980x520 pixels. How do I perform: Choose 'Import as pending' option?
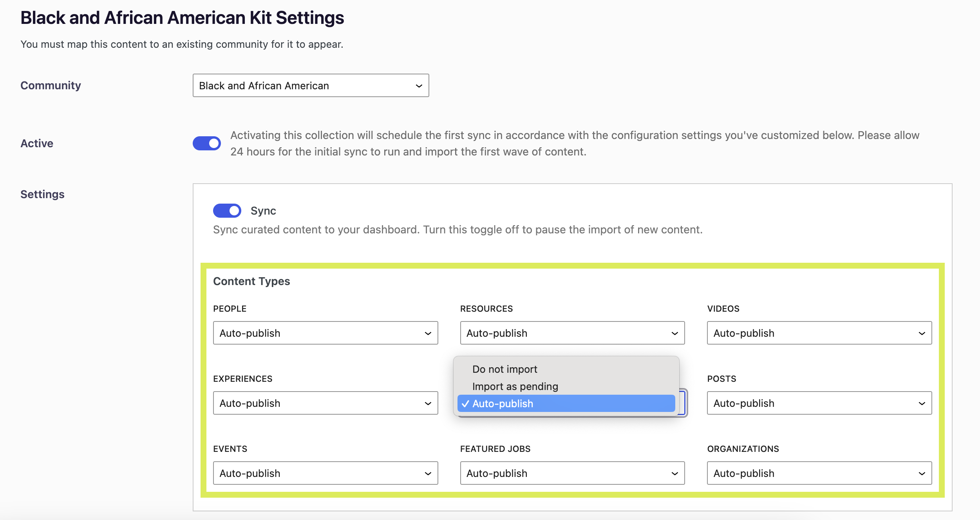[x=515, y=386]
